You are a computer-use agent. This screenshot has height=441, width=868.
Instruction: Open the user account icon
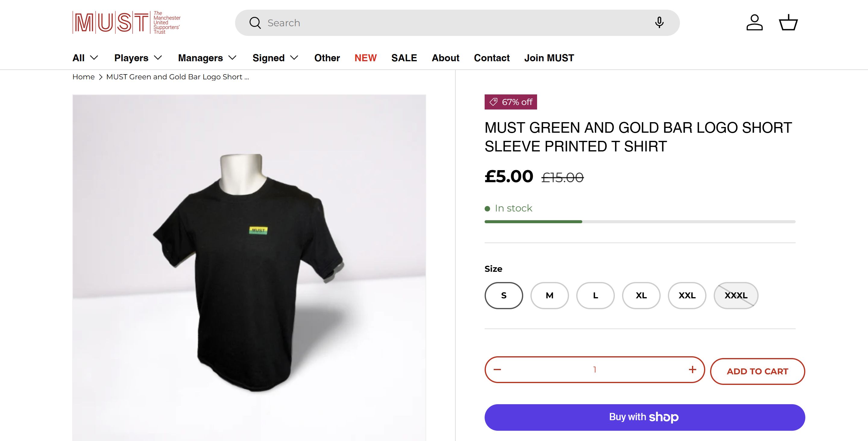[x=754, y=23]
